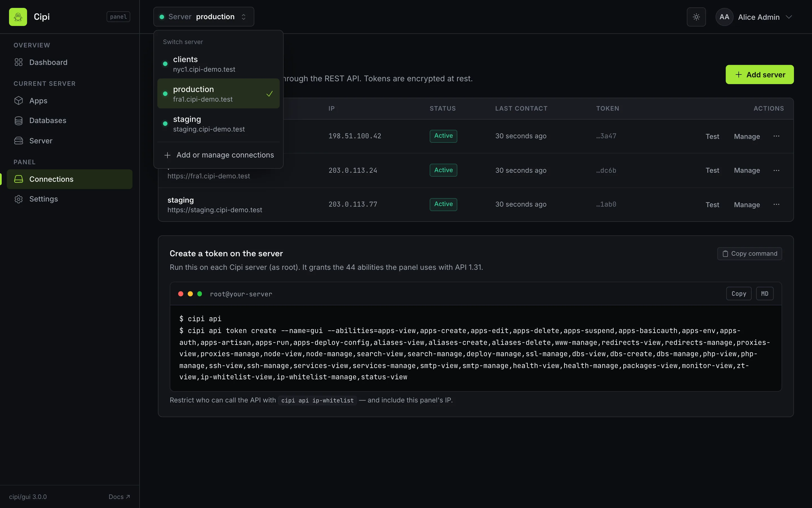Image resolution: width=812 pixels, height=508 pixels.
Task: Open the Databases sidebar item
Action: (69, 121)
